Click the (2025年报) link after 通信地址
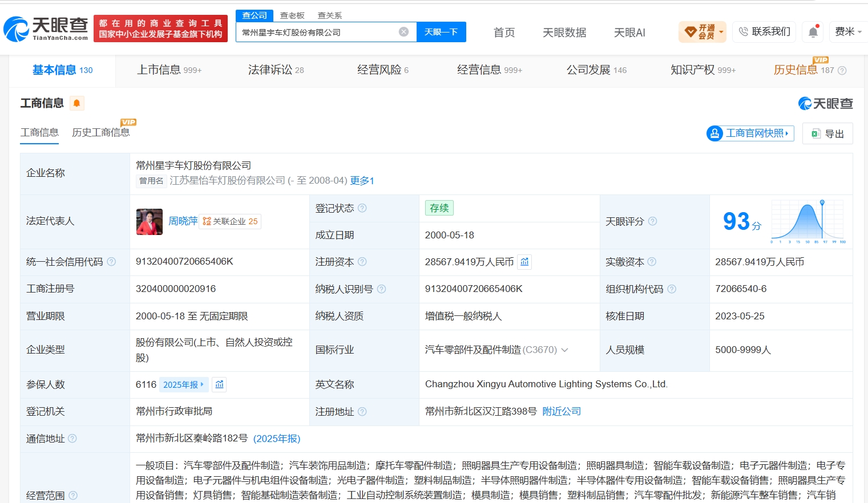The image size is (868, 503). click(x=277, y=439)
